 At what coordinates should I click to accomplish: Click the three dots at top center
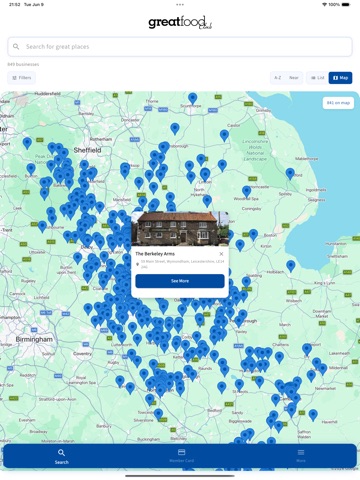tap(180, 5)
